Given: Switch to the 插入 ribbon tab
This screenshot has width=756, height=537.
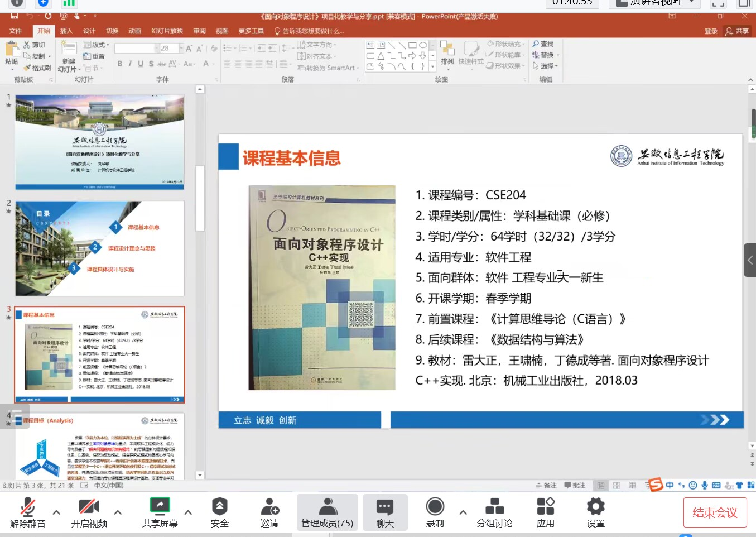Looking at the screenshot, I should coord(66,31).
